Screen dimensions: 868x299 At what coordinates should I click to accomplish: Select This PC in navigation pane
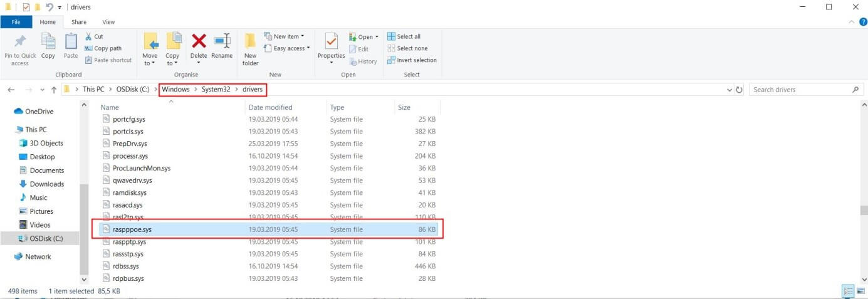coord(36,130)
